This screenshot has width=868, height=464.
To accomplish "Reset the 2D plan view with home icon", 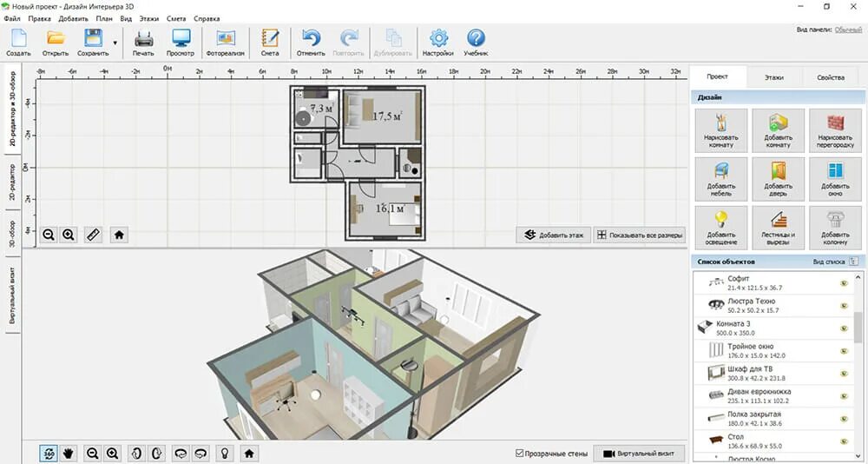I will pyautogui.click(x=119, y=235).
